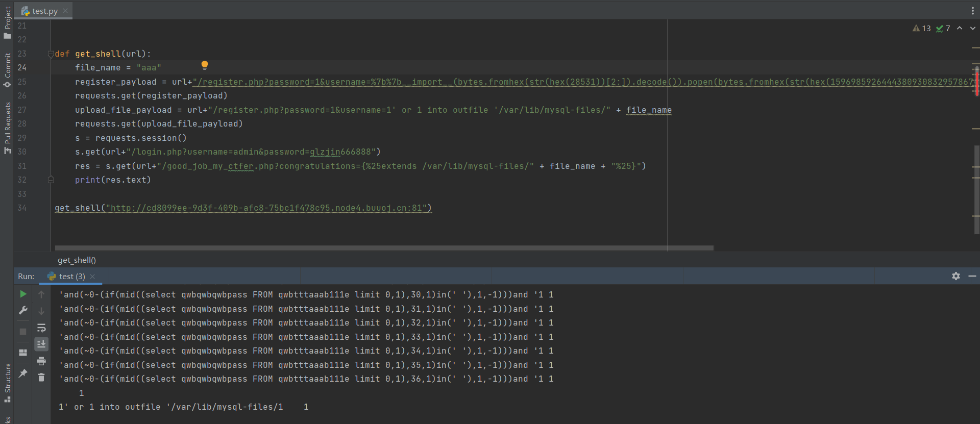This screenshot has height=424, width=980.
Task: Click the get_shell() breadcrumb
Action: point(77,260)
